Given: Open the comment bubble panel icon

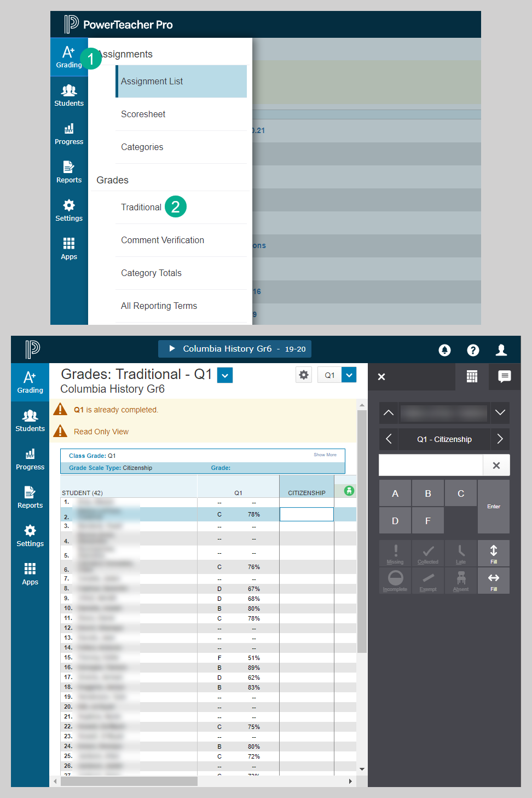Looking at the screenshot, I should coord(504,376).
